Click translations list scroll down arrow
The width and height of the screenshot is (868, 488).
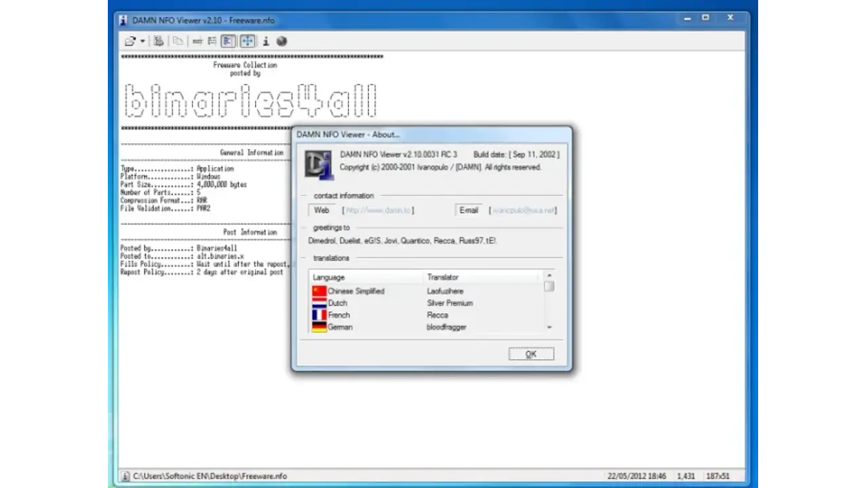pos(549,327)
